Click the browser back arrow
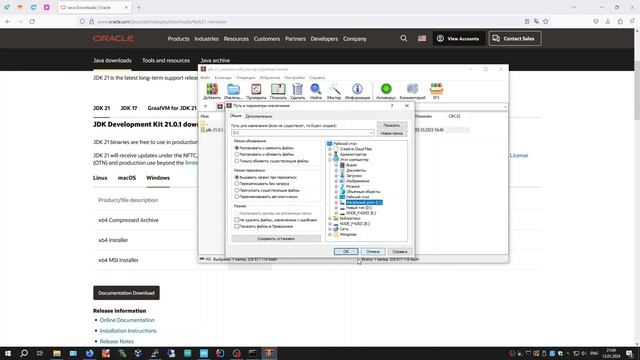 [9, 21]
